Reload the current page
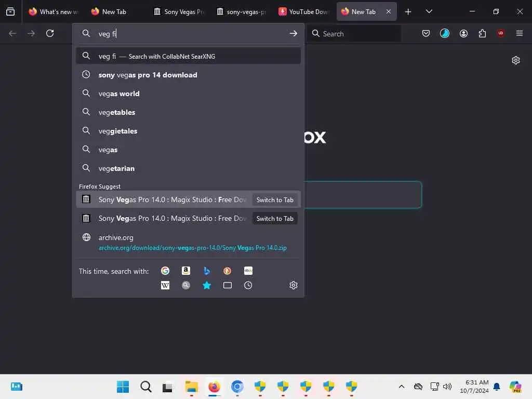 pyautogui.click(x=50, y=33)
